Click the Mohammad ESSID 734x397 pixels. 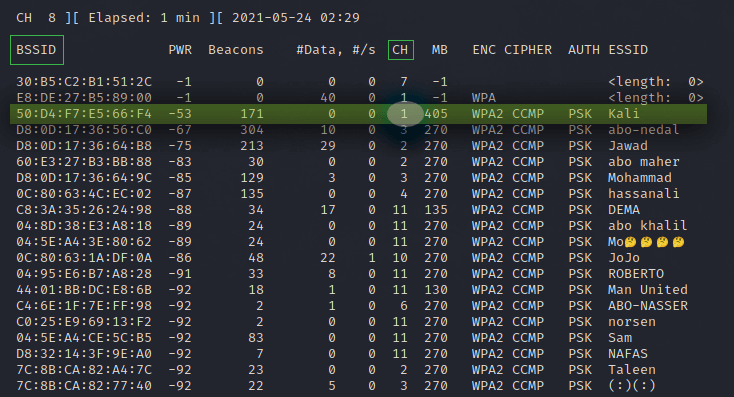pos(640,178)
